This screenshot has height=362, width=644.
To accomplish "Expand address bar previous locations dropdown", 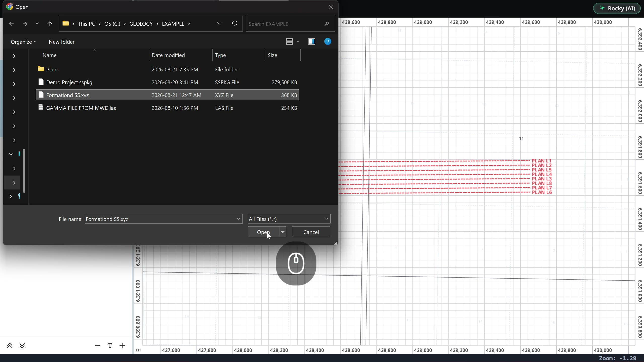I will pyautogui.click(x=219, y=23).
